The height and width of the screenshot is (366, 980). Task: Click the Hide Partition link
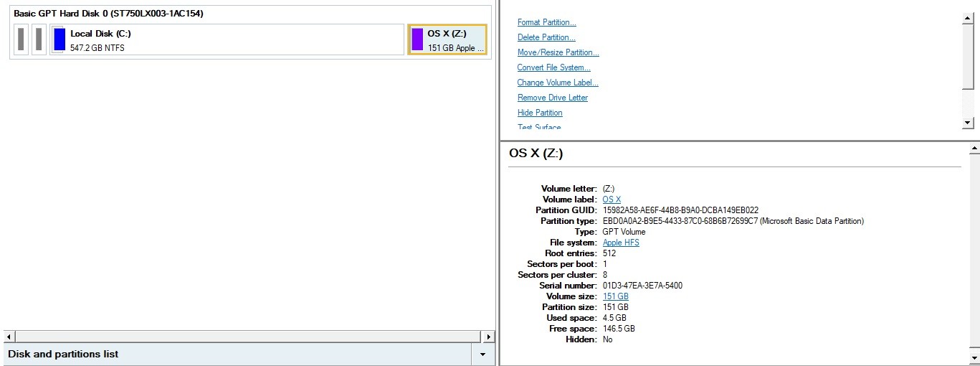pos(540,113)
